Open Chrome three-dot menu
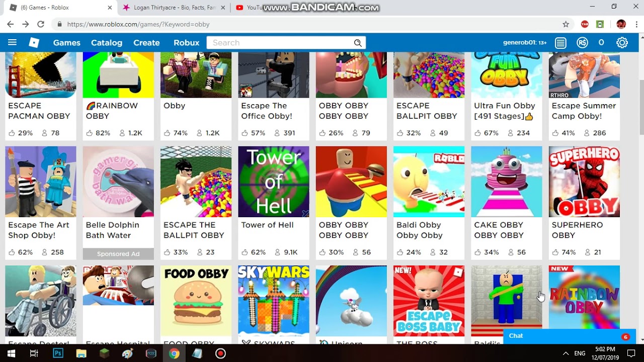This screenshot has width=644, height=362. 636,24
